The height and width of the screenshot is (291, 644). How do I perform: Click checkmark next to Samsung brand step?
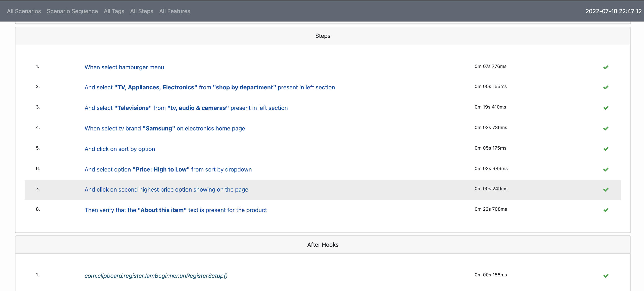605,128
